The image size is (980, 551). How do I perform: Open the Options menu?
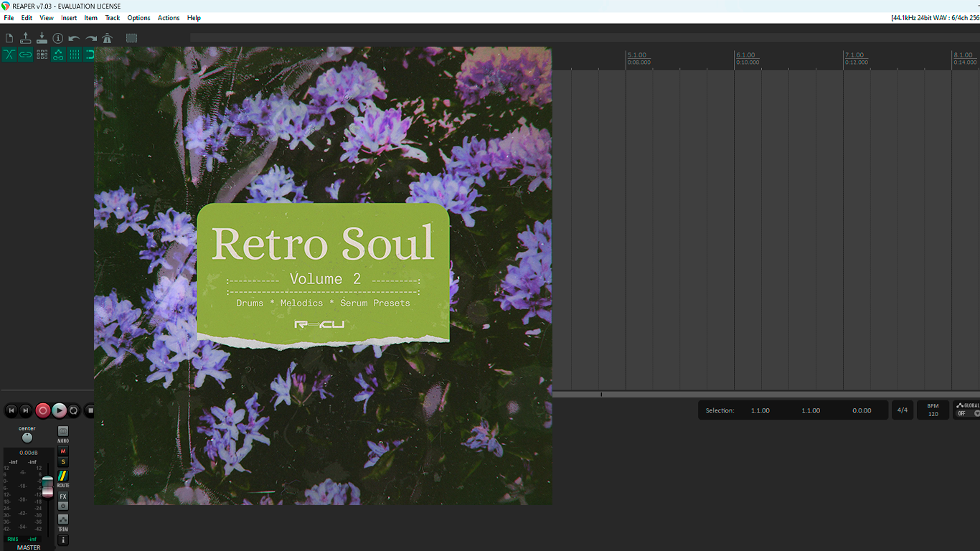point(138,18)
